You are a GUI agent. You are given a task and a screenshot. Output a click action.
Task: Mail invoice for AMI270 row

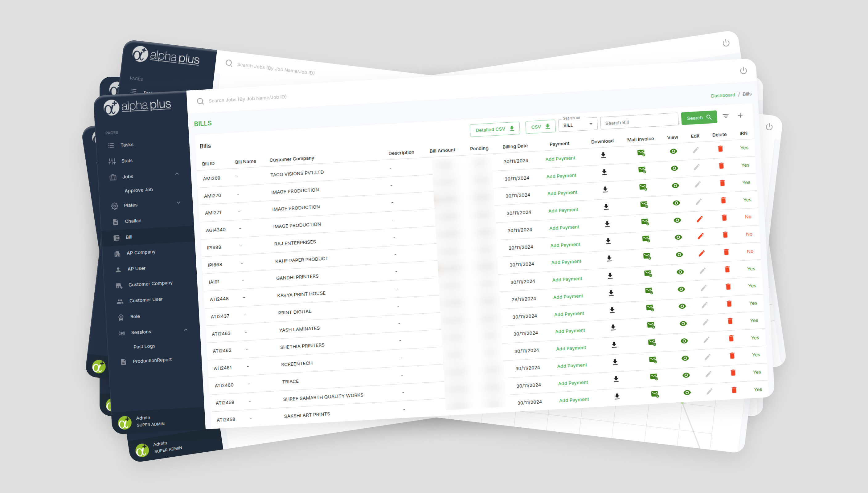click(x=642, y=170)
